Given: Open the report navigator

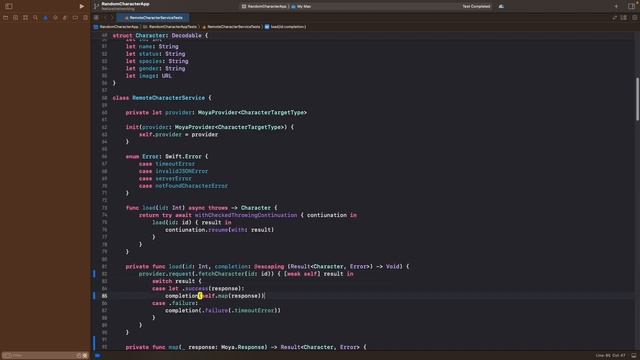Looking at the screenshot, I should pyautogui.click(x=85, y=18).
